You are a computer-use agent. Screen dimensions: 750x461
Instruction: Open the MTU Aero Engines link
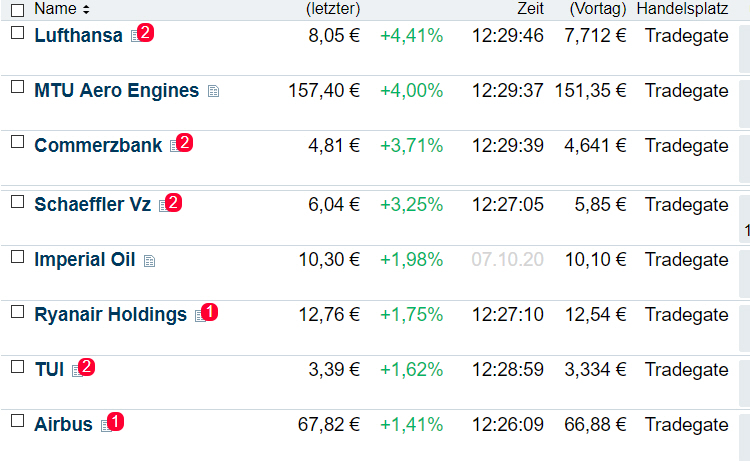(x=117, y=90)
